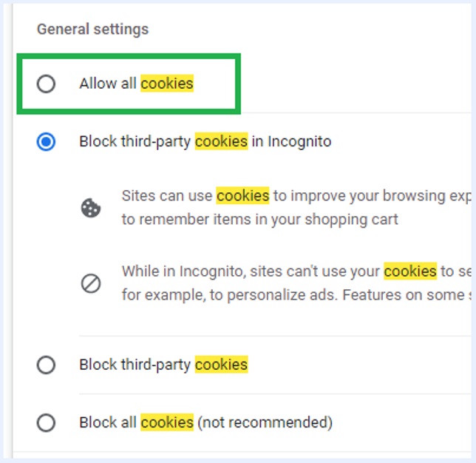
Task: Select the Allow all cookies radio button
Action: 46,84
